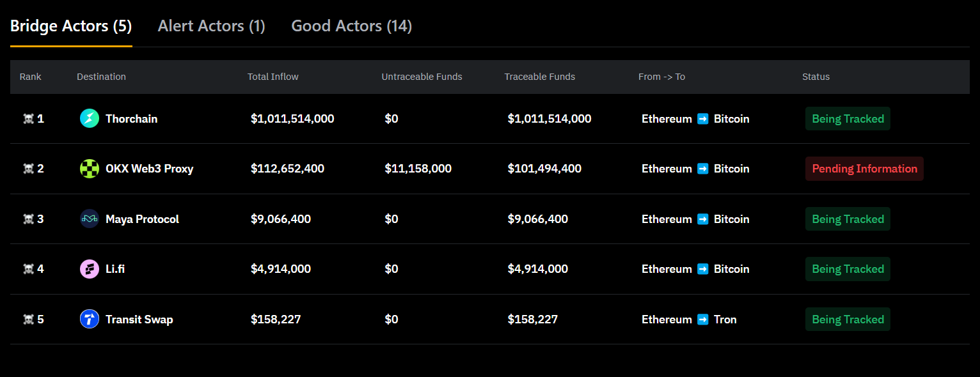Click the arrow icon in Transit Swap's route

703,319
